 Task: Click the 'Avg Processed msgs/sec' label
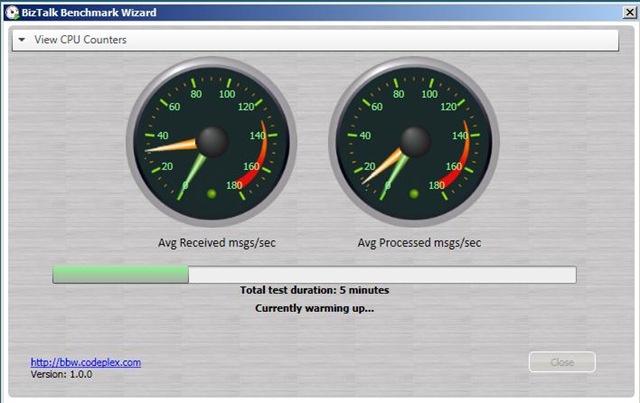[x=419, y=243]
